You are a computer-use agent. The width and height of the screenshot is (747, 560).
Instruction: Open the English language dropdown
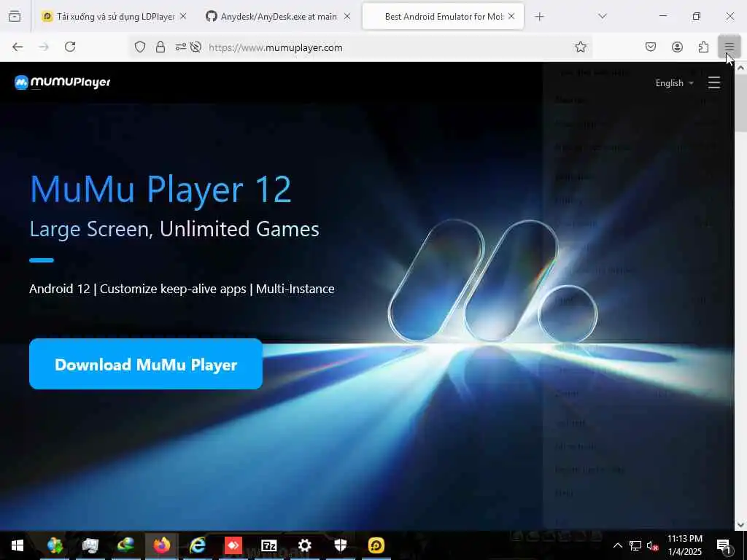[674, 83]
